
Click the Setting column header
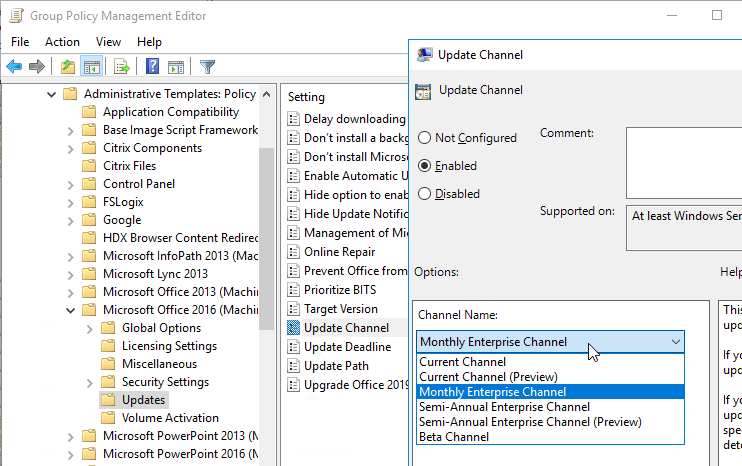(306, 97)
